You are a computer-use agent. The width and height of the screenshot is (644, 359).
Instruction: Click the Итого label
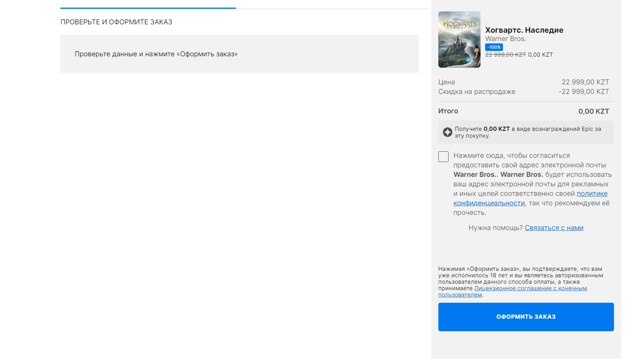point(448,111)
